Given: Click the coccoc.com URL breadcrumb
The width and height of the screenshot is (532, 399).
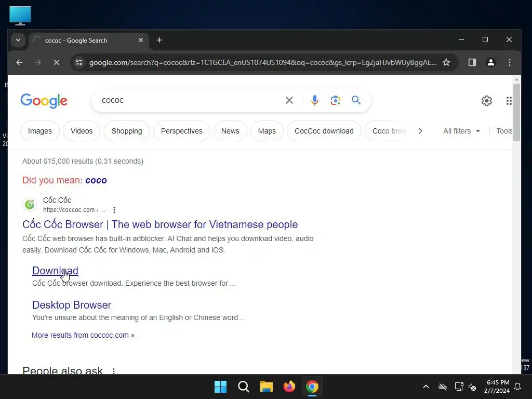Looking at the screenshot, I should coord(74,210).
